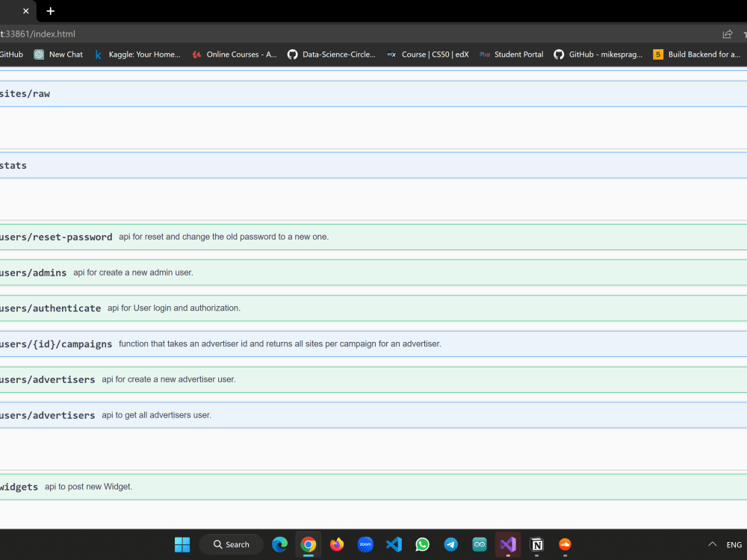Viewport: 747px width, 560px height.
Task: Switch the ENG keyboard language indicator
Action: click(734, 544)
